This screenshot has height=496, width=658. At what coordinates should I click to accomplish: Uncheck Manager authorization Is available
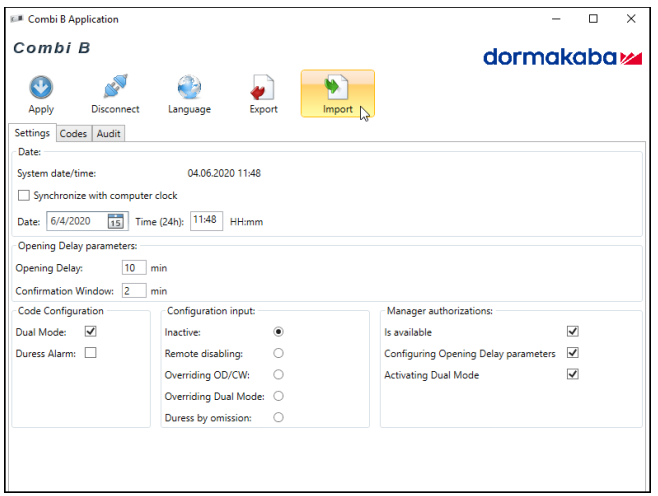click(573, 332)
